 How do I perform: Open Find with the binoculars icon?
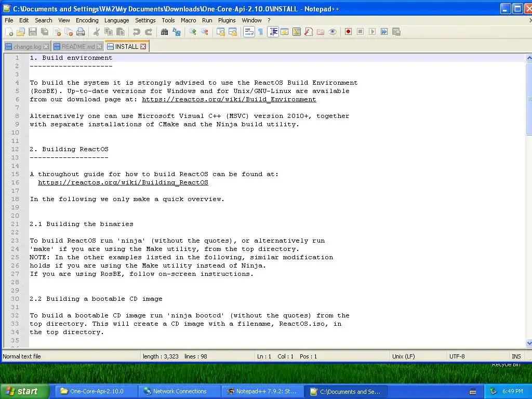click(165, 32)
